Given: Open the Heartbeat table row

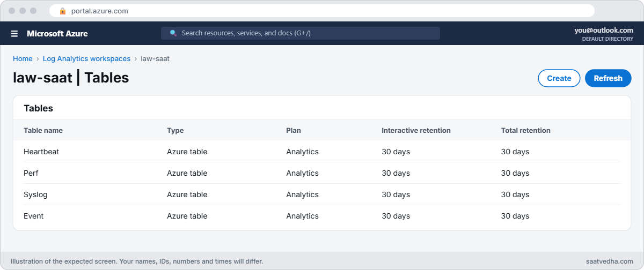Looking at the screenshot, I should click(322, 152).
